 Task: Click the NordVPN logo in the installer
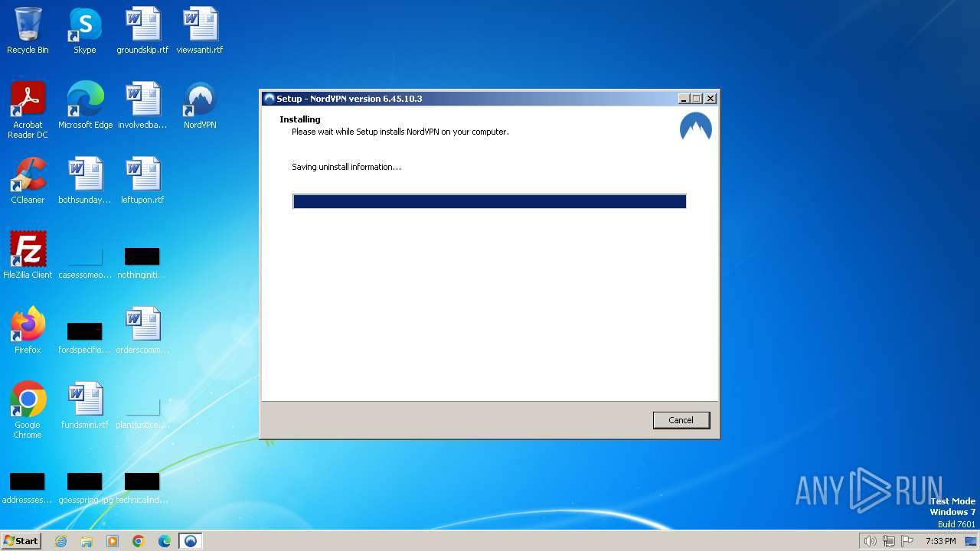coord(695,127)
